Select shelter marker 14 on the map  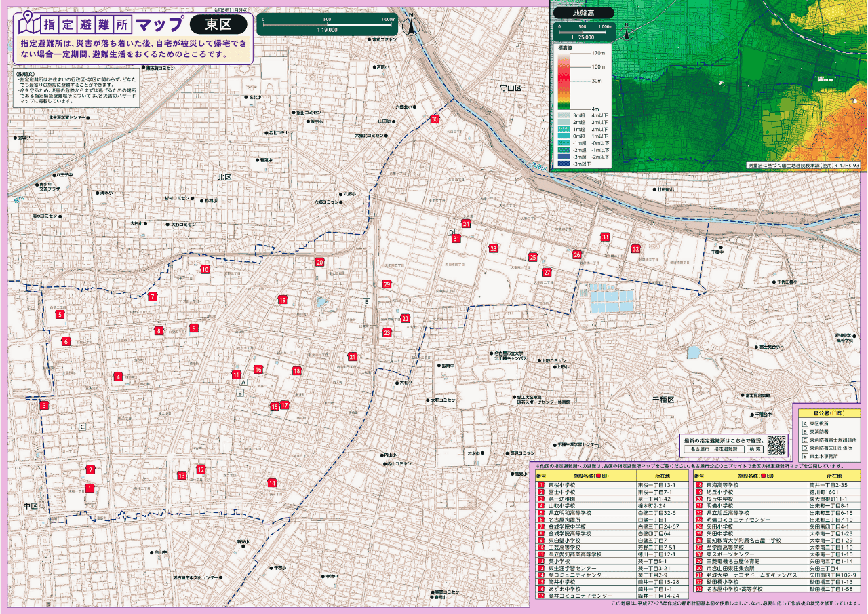[x=272, y=483]
